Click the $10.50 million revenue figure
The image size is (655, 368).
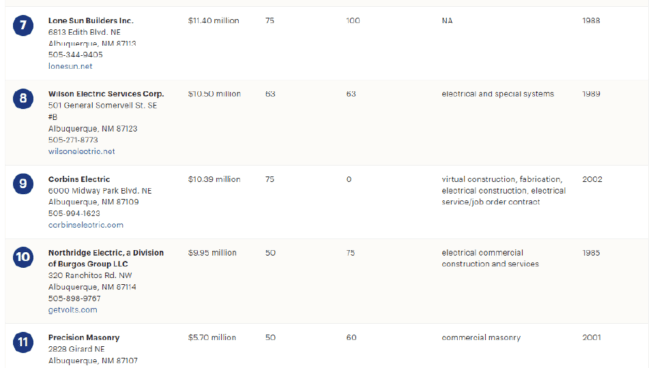tap(214, 94)
